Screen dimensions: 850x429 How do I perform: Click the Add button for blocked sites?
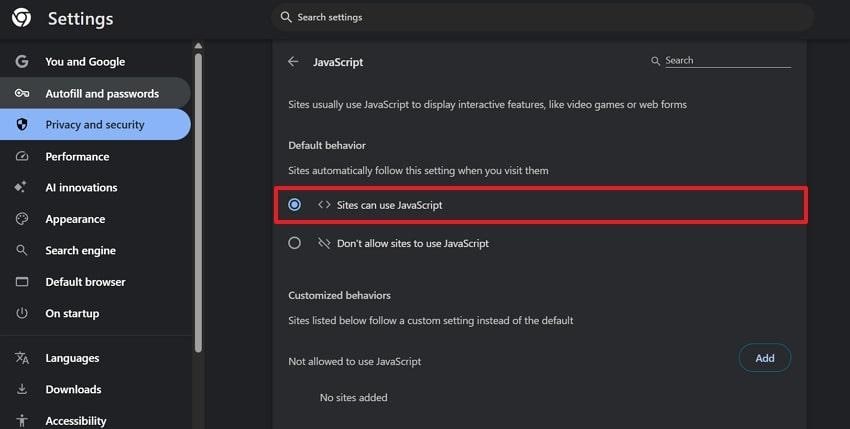click(x=764, y=358)
